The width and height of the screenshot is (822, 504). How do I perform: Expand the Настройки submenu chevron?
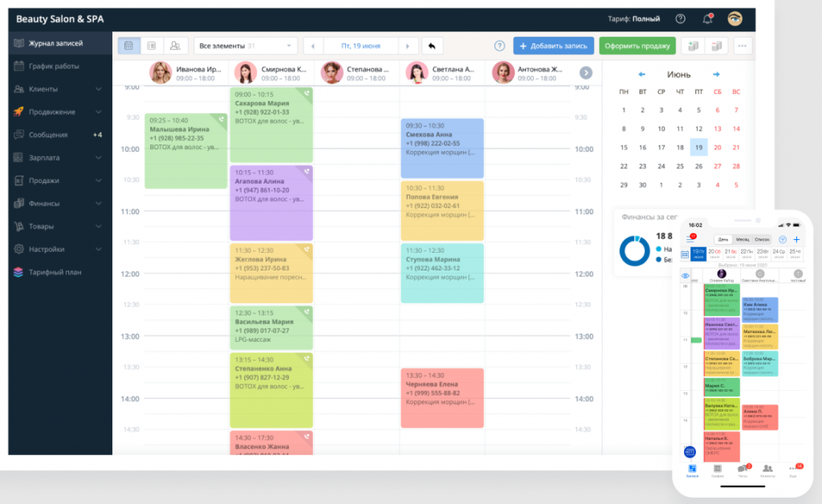(x=99, y=249)
